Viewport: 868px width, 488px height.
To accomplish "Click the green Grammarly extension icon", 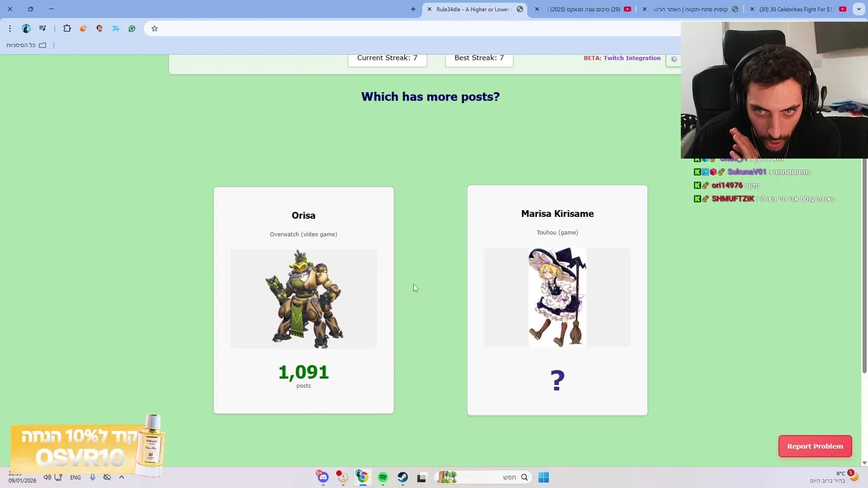I will [132, 28].
